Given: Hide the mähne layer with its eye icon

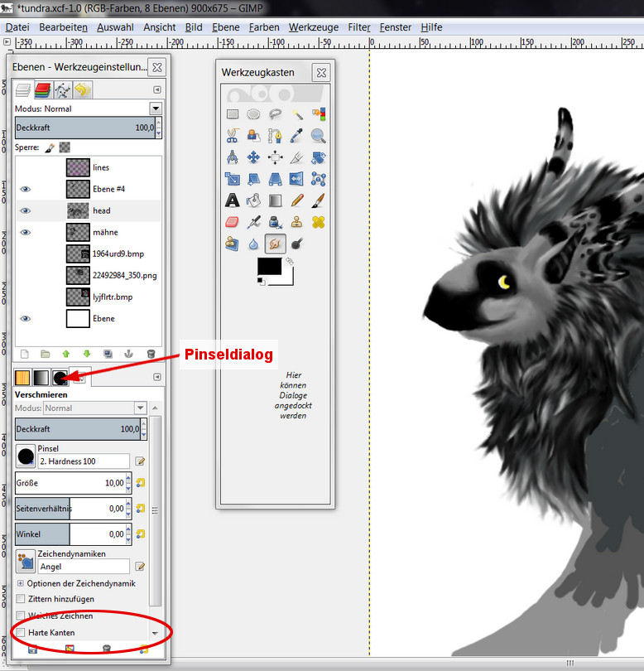Looking at the screenshot, I should 26,232.
